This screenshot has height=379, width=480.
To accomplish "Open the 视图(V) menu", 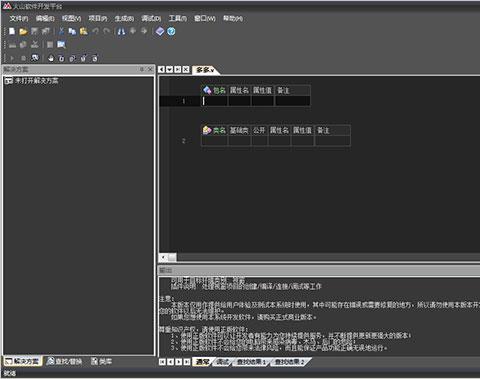I will 71,18.
